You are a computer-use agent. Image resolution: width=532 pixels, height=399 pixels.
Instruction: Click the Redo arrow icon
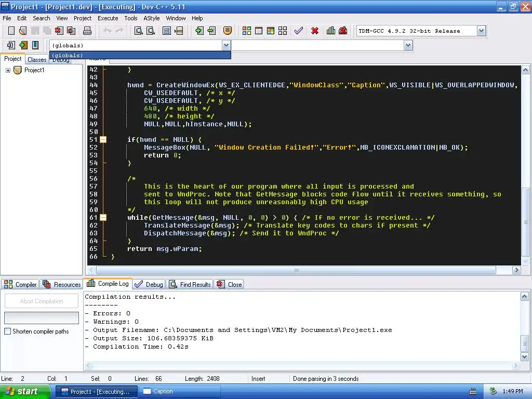point(119,31)
